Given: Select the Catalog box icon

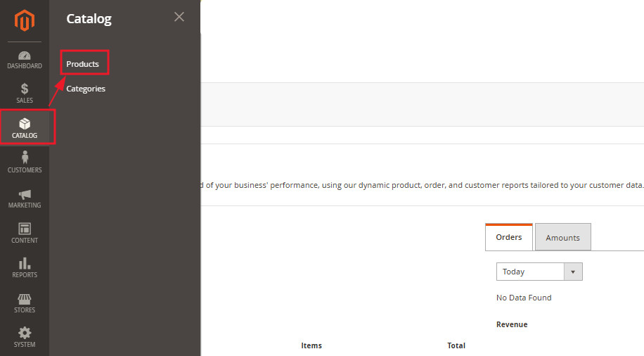Looking at the screenshot, I should tap(25, 124).
